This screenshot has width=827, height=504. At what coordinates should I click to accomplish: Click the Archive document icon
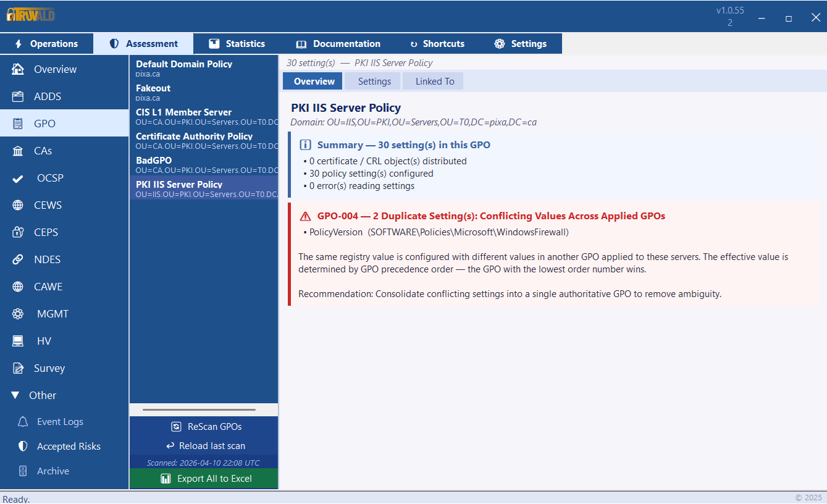[x=23, y=471]
